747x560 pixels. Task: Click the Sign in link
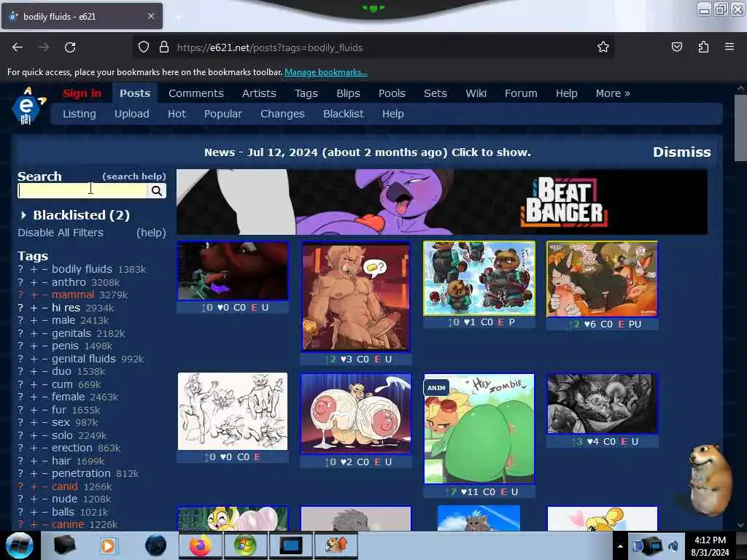pyautogui.click(x=82, y=93)
